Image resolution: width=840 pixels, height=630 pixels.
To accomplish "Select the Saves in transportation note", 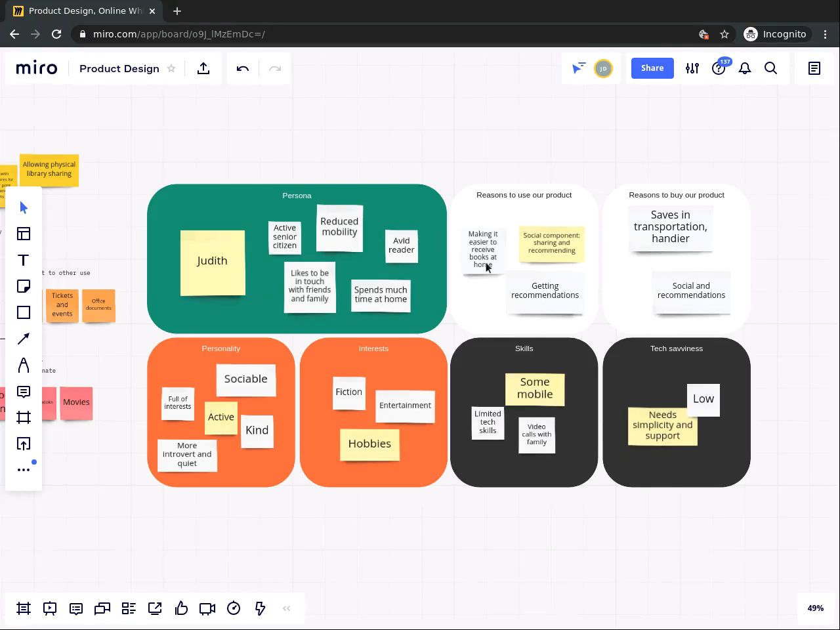I will click(671, 228).
